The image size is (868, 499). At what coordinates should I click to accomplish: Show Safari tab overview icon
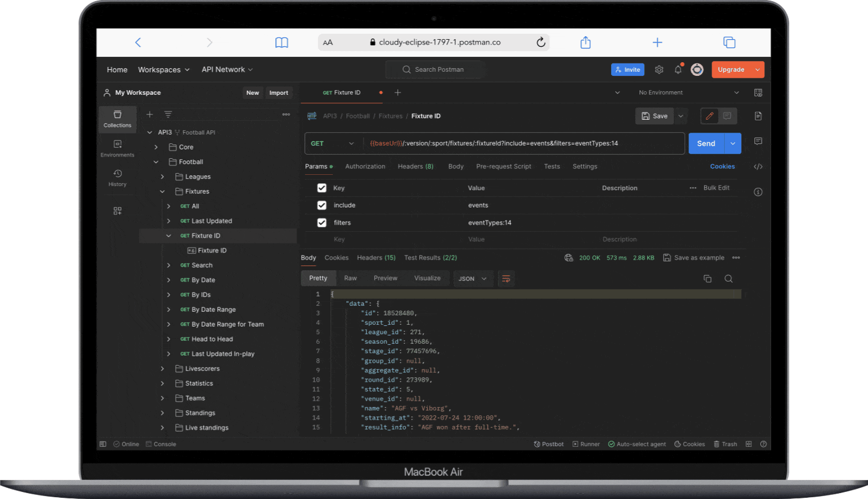click(729, 42)
